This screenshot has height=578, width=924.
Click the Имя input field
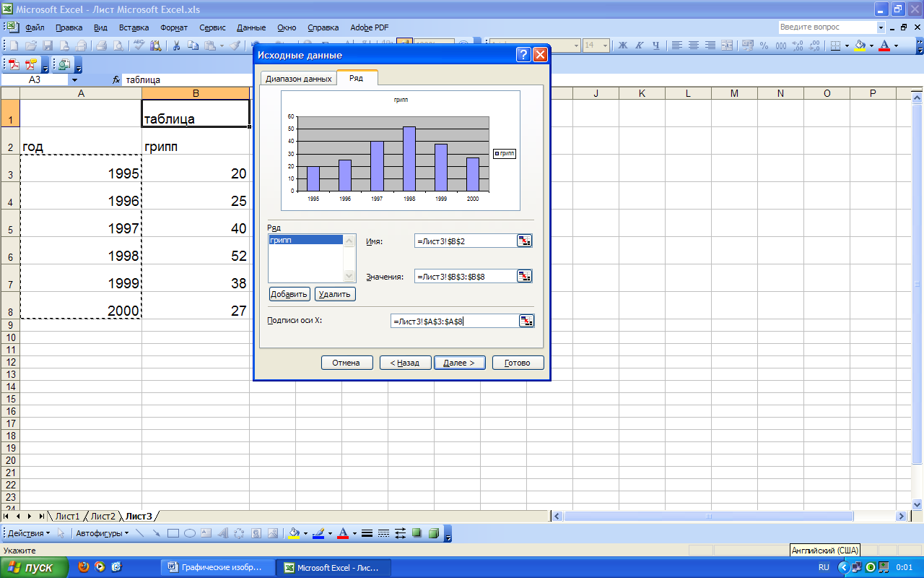[x=466, y=241]
